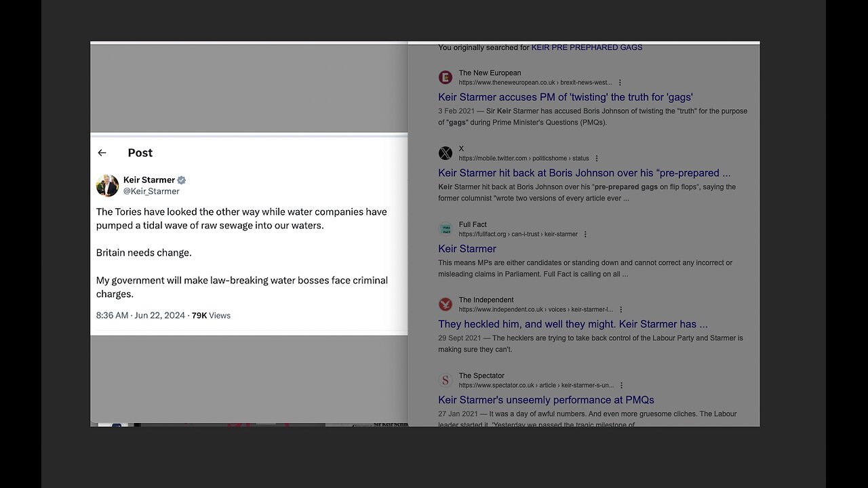Click the tweet line about law-breaking water bosses
Screen dimensions: 868x488
[x=242, y=287]
